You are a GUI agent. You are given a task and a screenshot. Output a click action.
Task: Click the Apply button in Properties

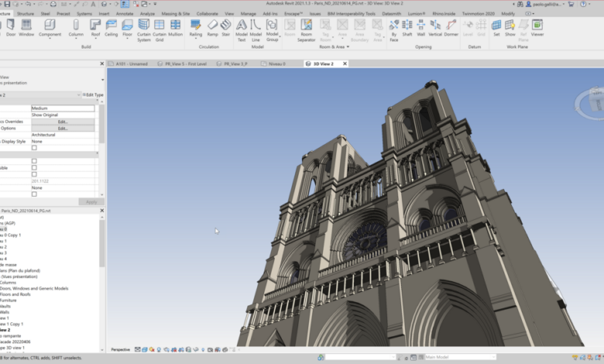pyautogui.click(x=91, y=201)
